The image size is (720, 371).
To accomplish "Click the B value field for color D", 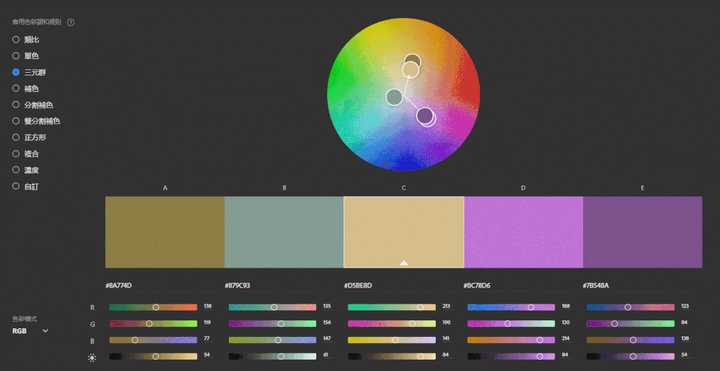I will tap(565, 339).
